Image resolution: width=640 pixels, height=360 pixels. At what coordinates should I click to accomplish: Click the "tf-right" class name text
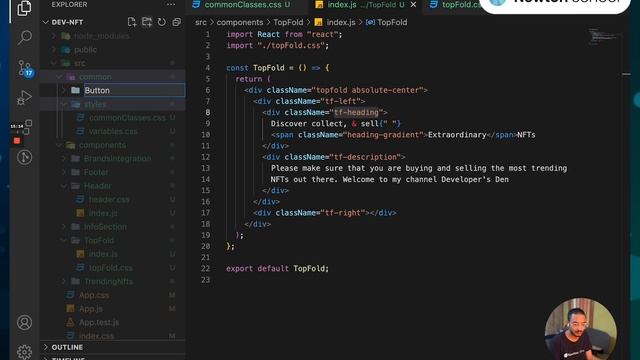click(342, 213)
